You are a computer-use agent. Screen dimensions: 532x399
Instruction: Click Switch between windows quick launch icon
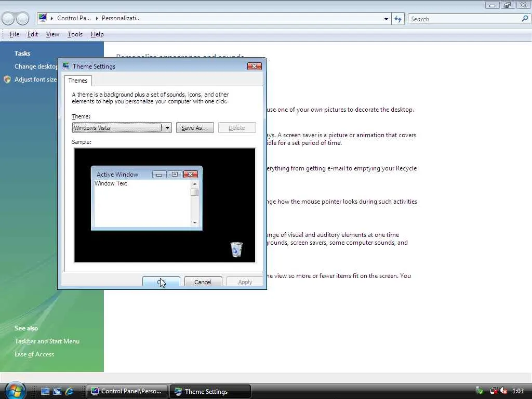point(57,391)
